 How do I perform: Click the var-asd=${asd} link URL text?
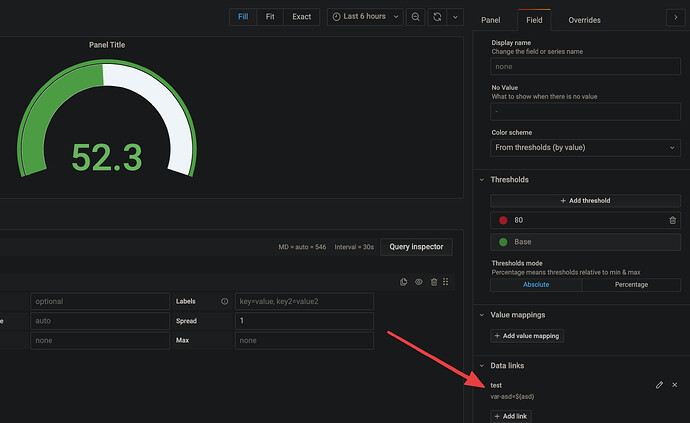coord(512,397)
